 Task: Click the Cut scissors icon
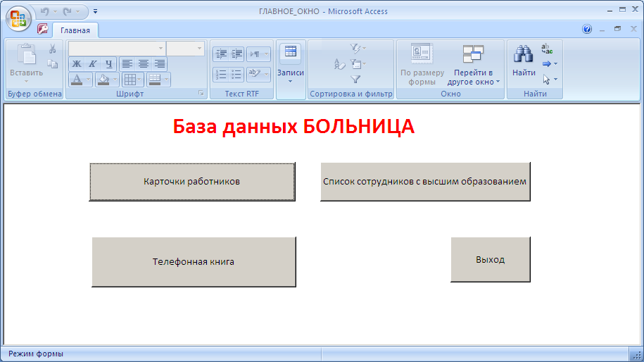[x=53, y=49]
